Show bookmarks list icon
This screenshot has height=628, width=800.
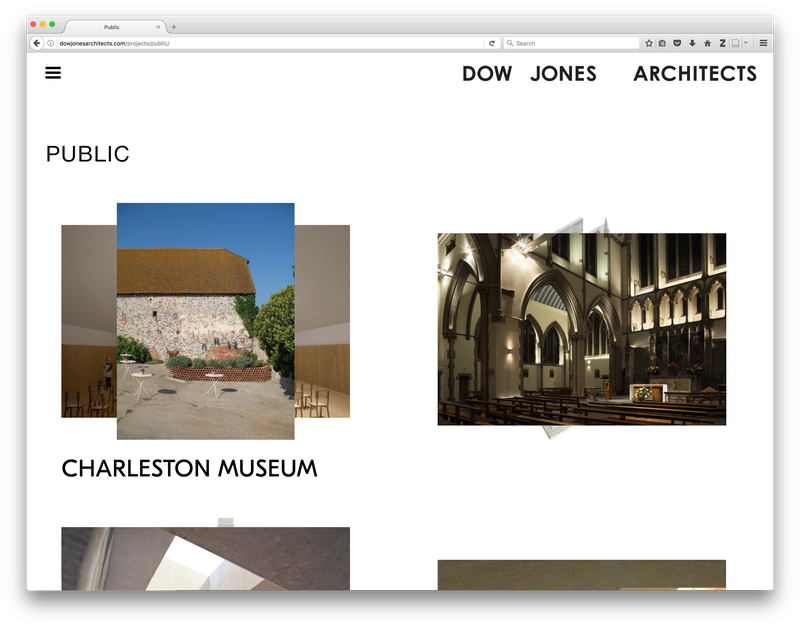coord(662,43)
